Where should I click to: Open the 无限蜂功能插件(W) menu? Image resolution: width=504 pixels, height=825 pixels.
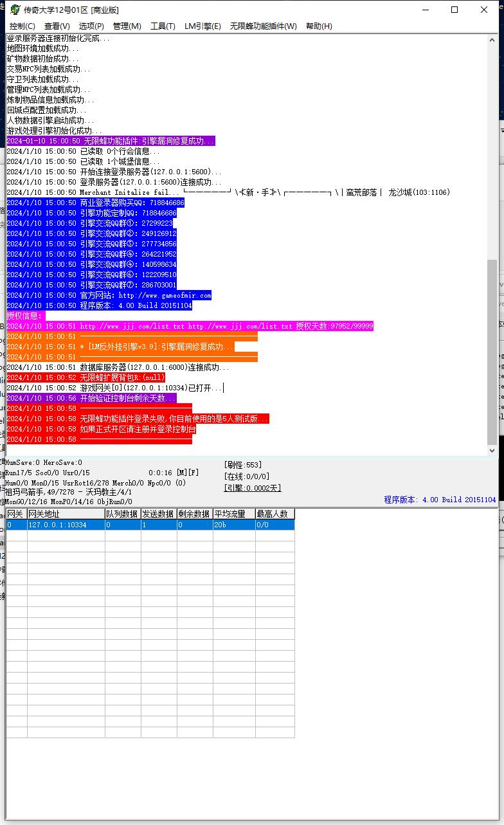tap(264, 26)
